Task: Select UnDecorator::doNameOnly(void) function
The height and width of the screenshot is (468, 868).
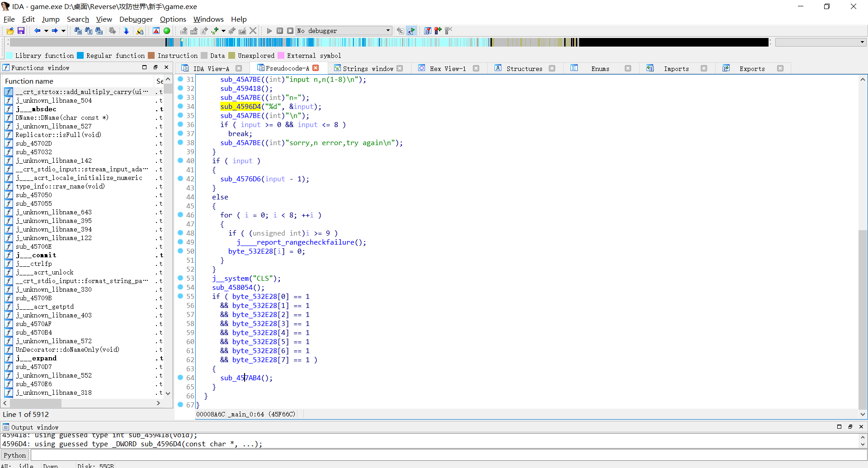Action: point(68,350)
